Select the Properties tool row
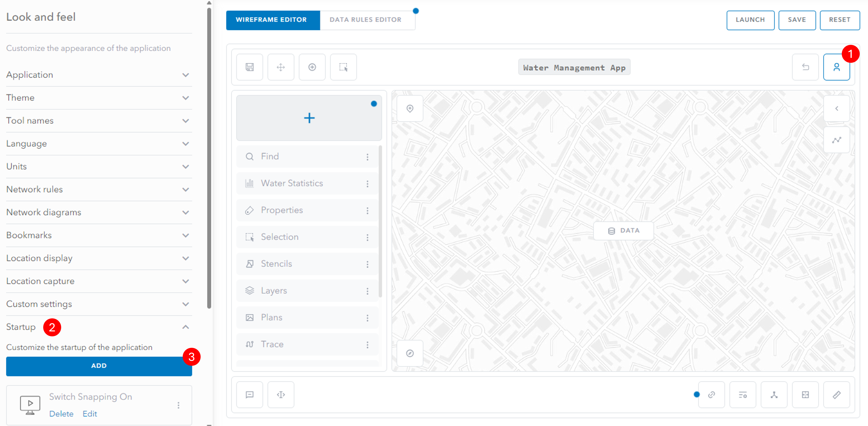 (307, 210)
